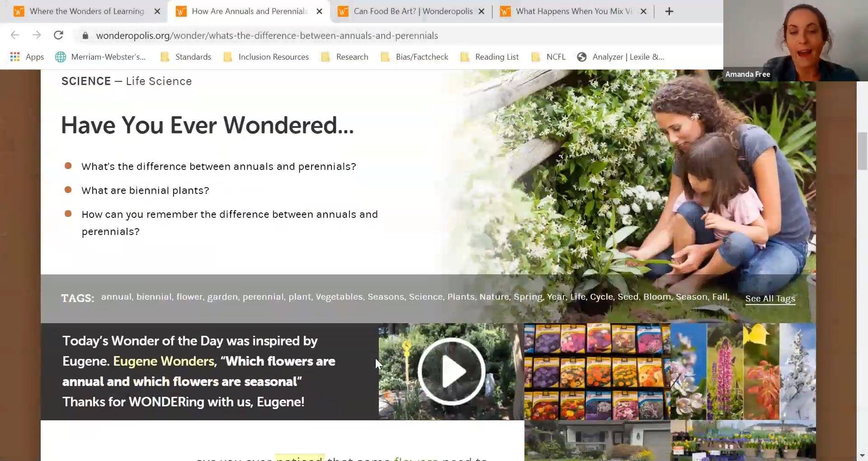This screenshot has width=868, height=461.
Task: Click Amanda Free webcam video tile
Action: (796, 41)
